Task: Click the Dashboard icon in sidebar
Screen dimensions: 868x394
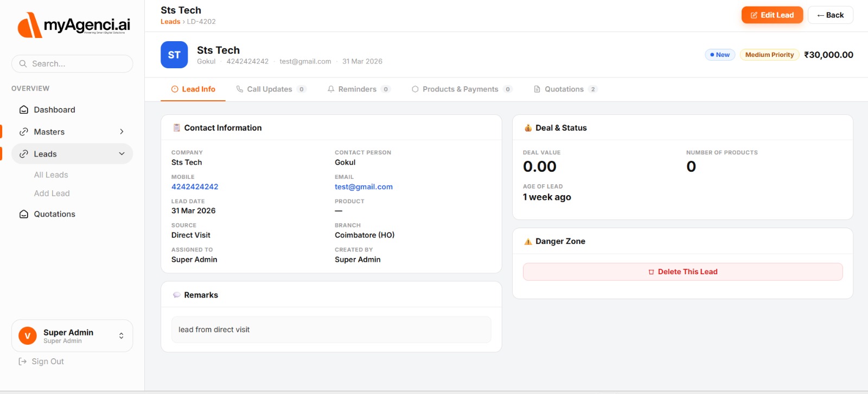Action: click(24, 110)
